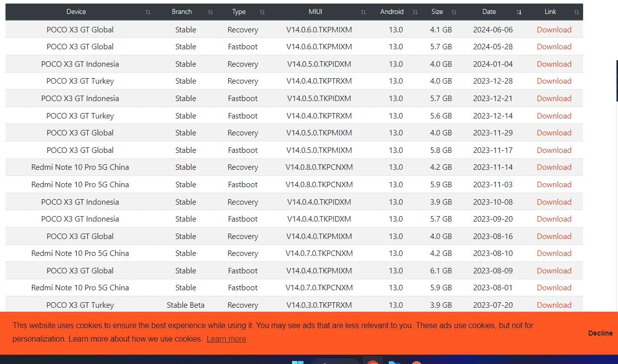Download the Turkey ROM dated 2023-12-28
This screenshot has width=618, height=364.
click(554, 81)
